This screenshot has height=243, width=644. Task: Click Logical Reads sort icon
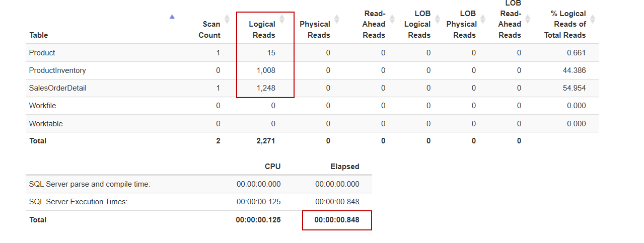point(282,19)
